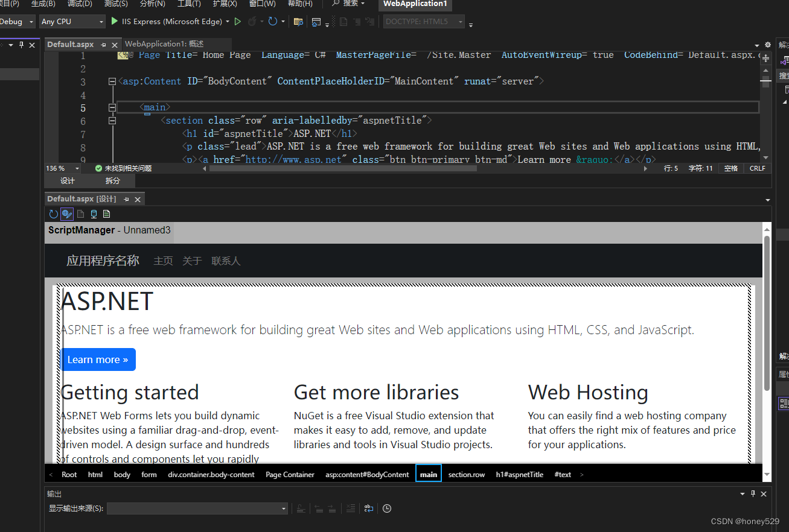Select asp:content#BodyContent in tag breadcrumb
This screenshot has height=532, width=789.
coord(367,475)
